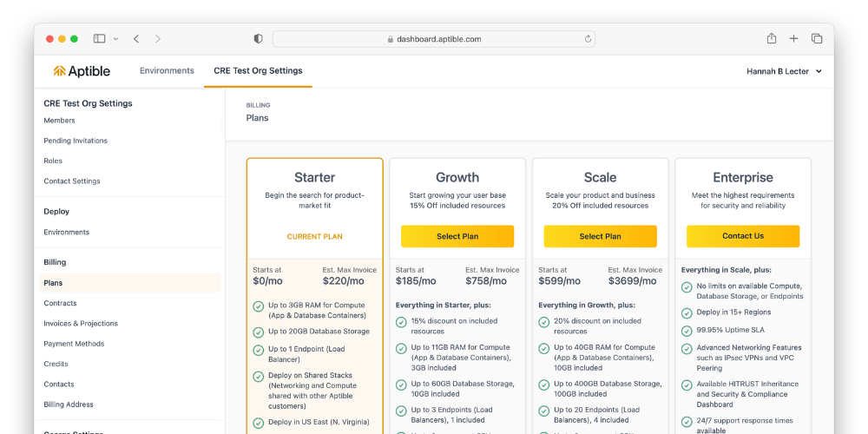Viewport: 868px width, 434px height.
Task: Switch to the Environments top tab
Action: tap(167, 71)
